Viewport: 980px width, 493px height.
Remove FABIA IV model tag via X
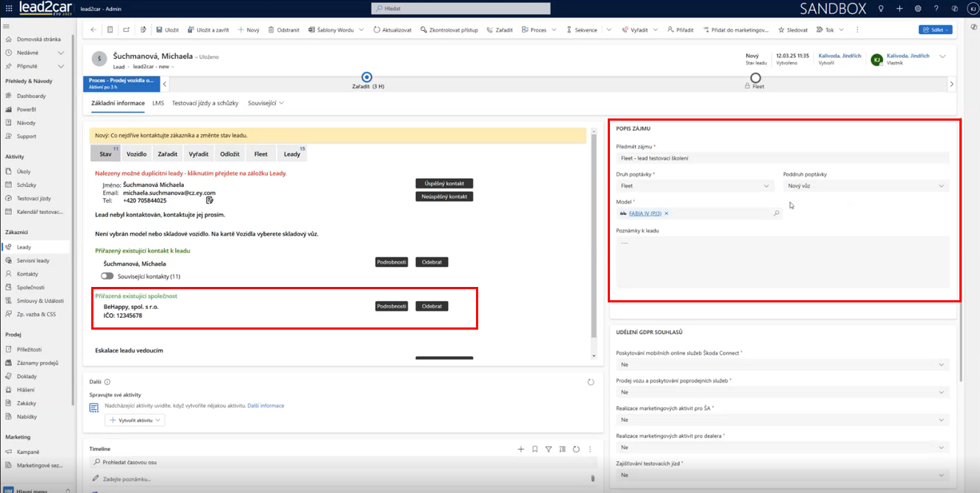click(666, 213)
